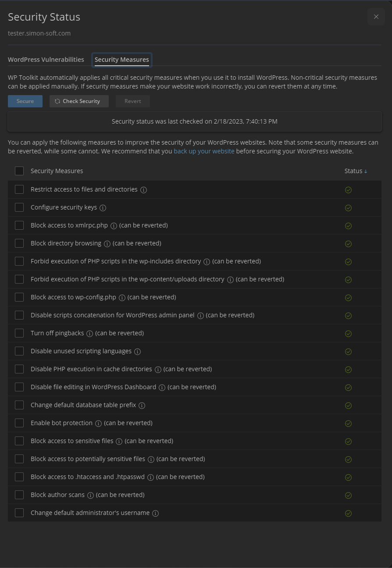Status checkmark for Block directory browsing
Screen dimensions: 392x568
pyautogui.click(x=349, y=244)
